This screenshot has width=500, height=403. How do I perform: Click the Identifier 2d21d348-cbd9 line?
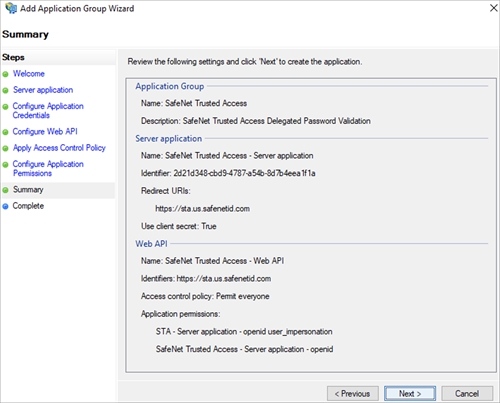click(228, 173)
